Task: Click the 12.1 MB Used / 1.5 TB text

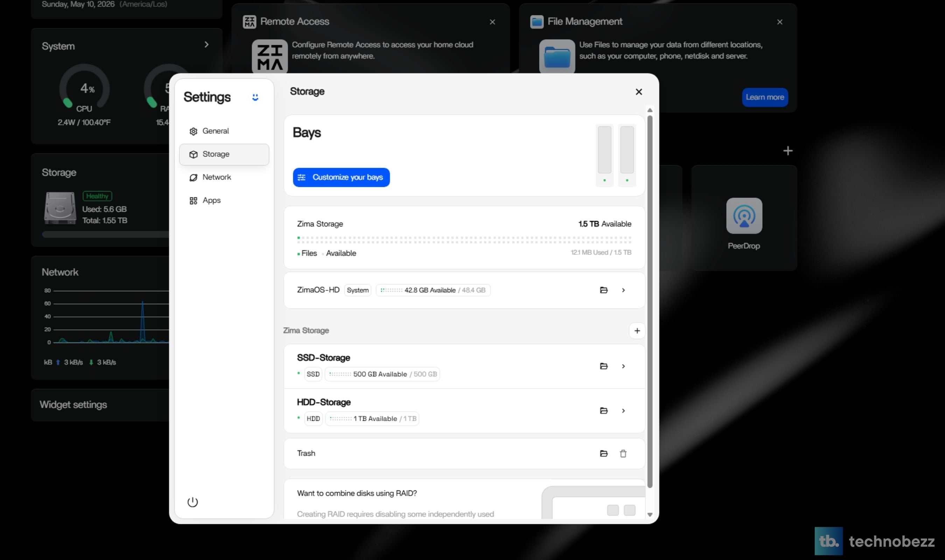Action: [601, 252]
